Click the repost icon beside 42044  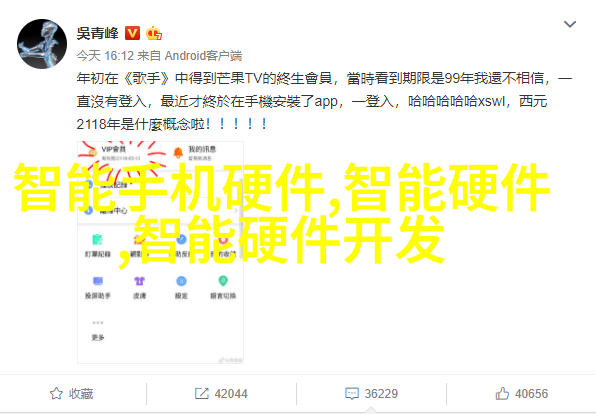(x=201, y=393)
